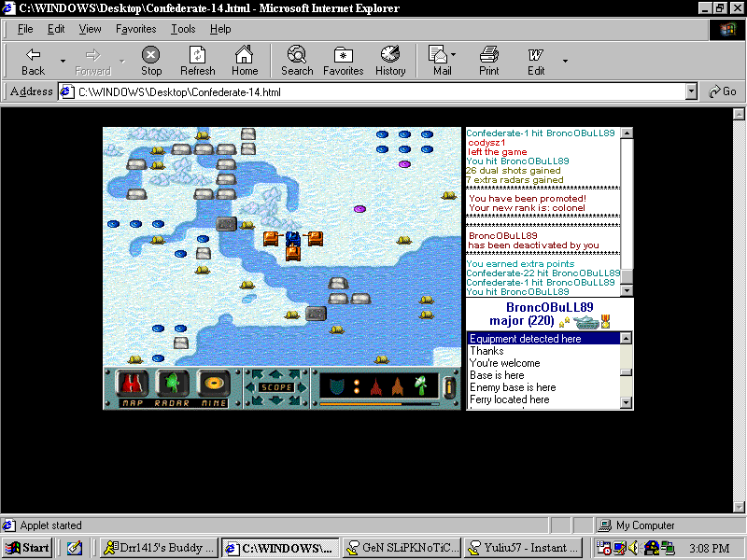Stop loading the page
747x560 pixels.
[151, 61]
